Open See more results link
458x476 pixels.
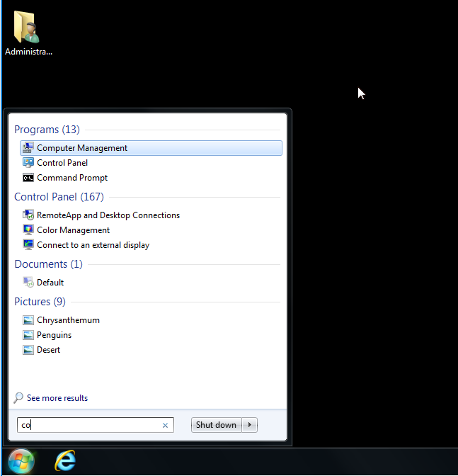(x=57, y=398)
